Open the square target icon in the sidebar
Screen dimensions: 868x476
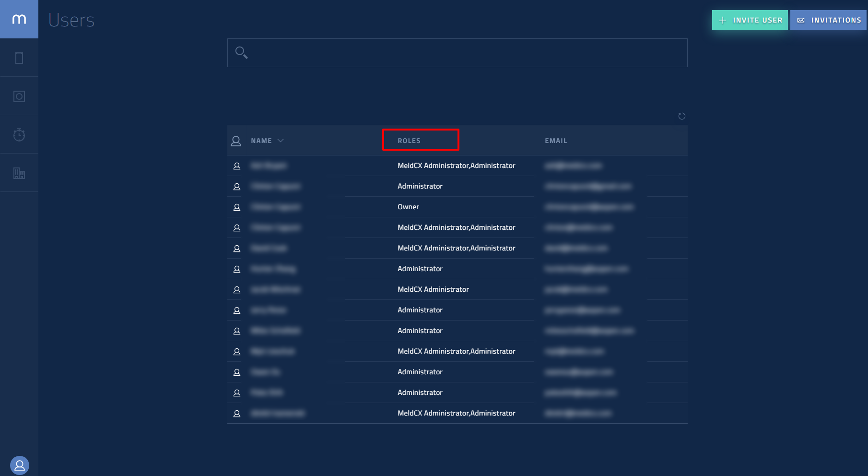[x=19, y=96]
